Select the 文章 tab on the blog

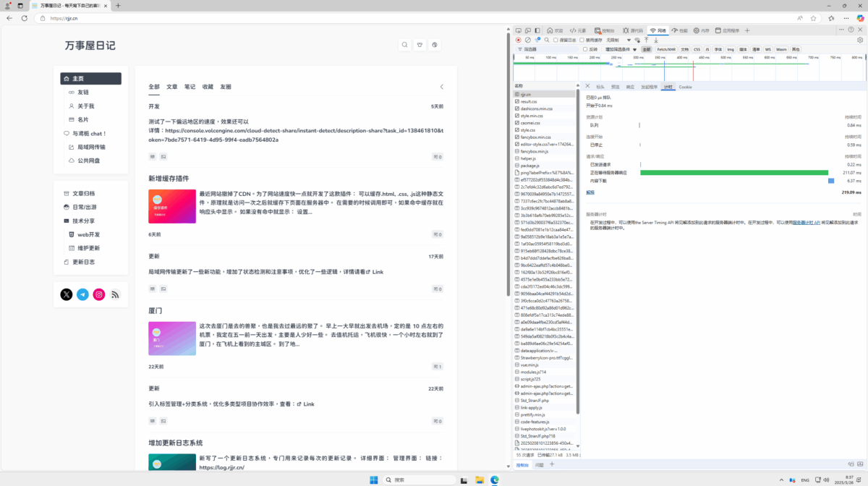click(172, 87)
